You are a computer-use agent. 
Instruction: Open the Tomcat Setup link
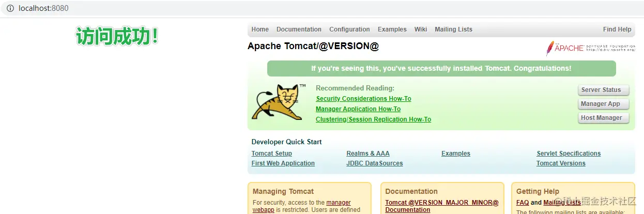tap(272, 154)
